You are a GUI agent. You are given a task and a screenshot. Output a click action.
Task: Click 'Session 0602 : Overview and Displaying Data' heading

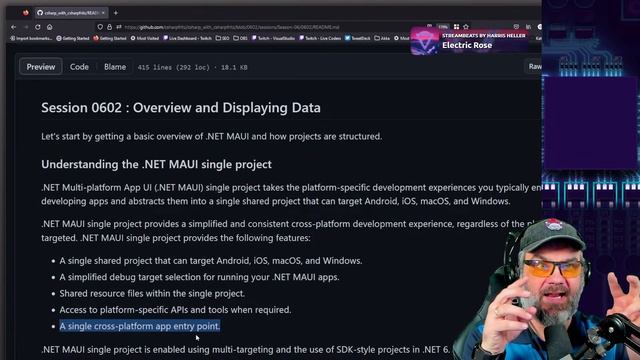[181, 108]
